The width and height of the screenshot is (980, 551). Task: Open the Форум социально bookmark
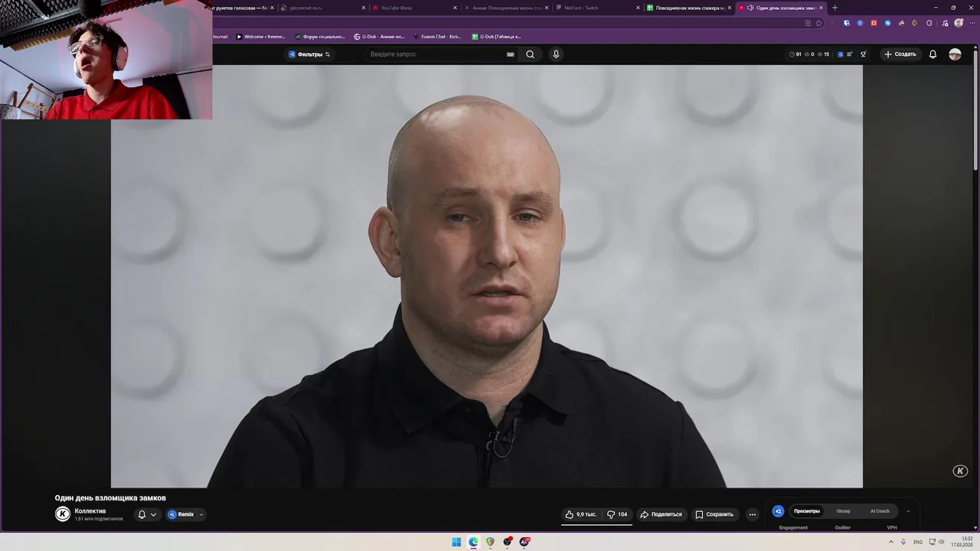pyautogui.click(x=320, y=36)
